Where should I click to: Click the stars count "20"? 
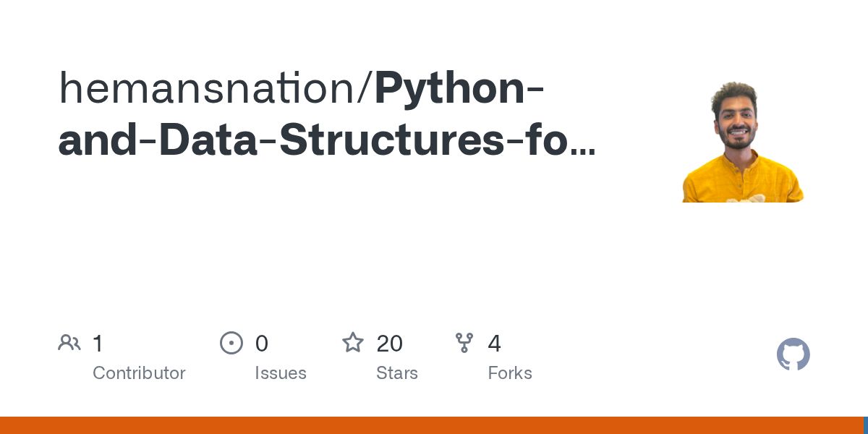pos(390,344)
